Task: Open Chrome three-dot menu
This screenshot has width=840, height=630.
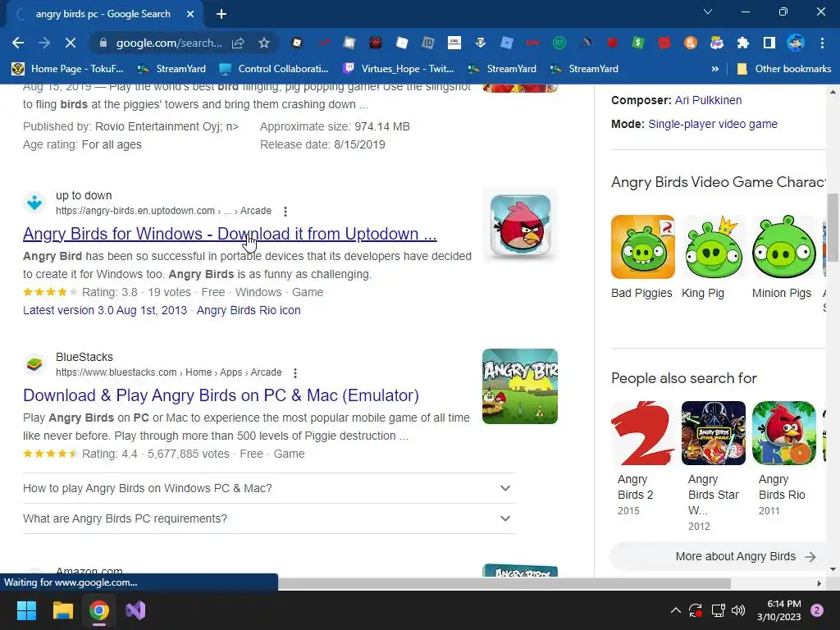Action: (x=822, y=43)
